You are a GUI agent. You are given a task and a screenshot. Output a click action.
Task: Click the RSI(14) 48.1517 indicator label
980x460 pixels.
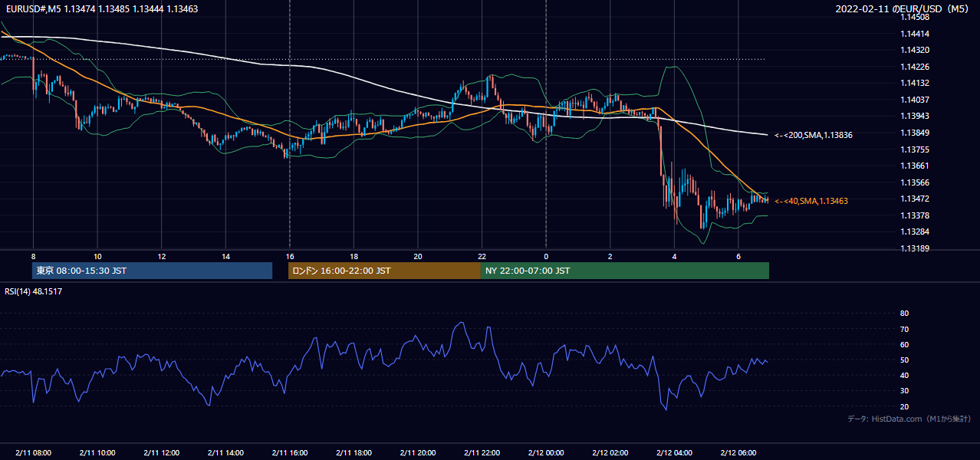point(34,291)
